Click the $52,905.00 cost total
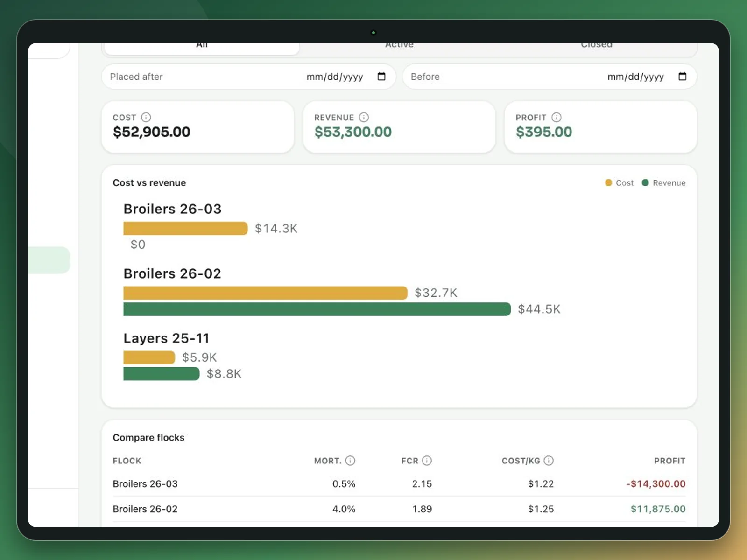Image resolution: width=747 pixels, height=560 pixels. click(152, 132)
